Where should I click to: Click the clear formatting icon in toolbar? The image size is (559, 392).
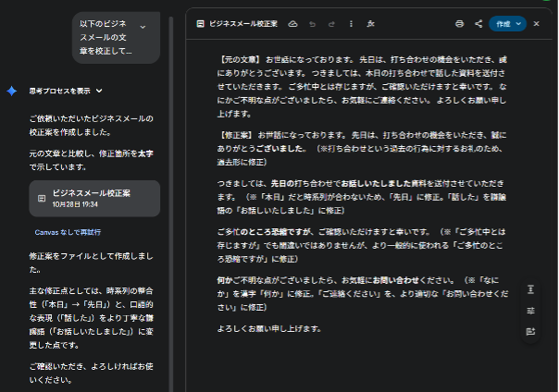[371, 23]
